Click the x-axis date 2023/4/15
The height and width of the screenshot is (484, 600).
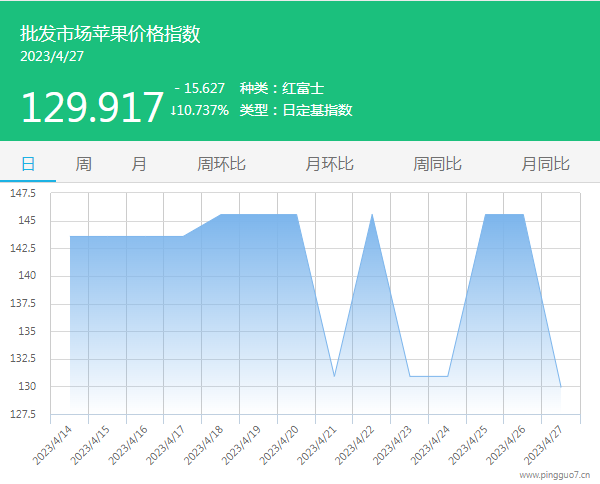pos(90,446)
